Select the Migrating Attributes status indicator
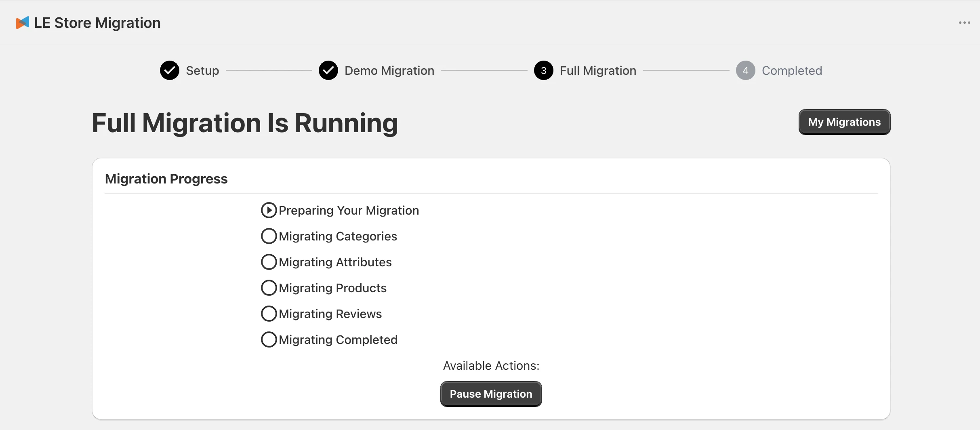This screenshot has height=430, width=980. (x=269, y=261)
